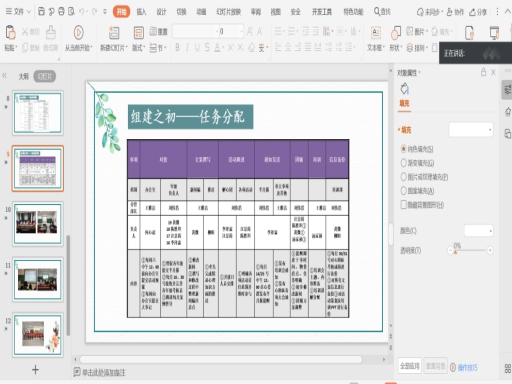Click the Format Painter brush icon
512x384 pixels.
(x=51, y=32)
